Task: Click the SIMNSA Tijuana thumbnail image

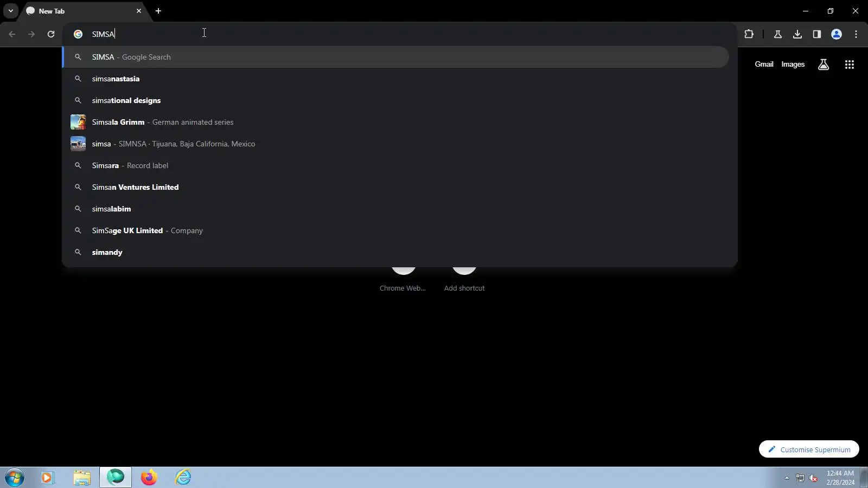Action: coord(78,144)
